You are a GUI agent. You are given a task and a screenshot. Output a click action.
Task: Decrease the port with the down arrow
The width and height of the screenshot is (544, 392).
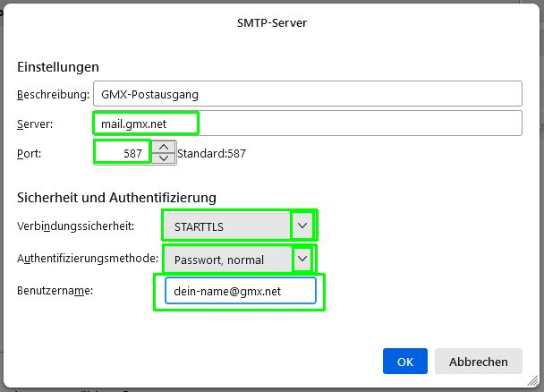point(163,158)
